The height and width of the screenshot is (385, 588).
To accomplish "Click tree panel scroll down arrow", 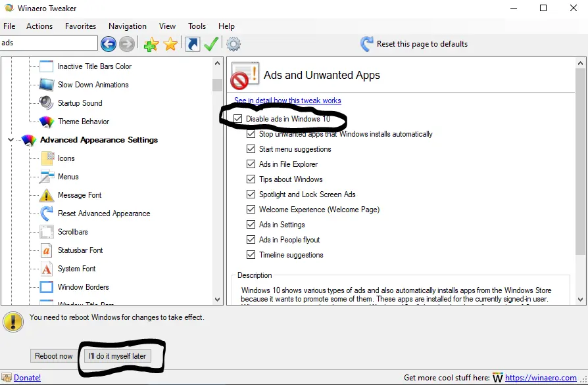I will point(218,299).
